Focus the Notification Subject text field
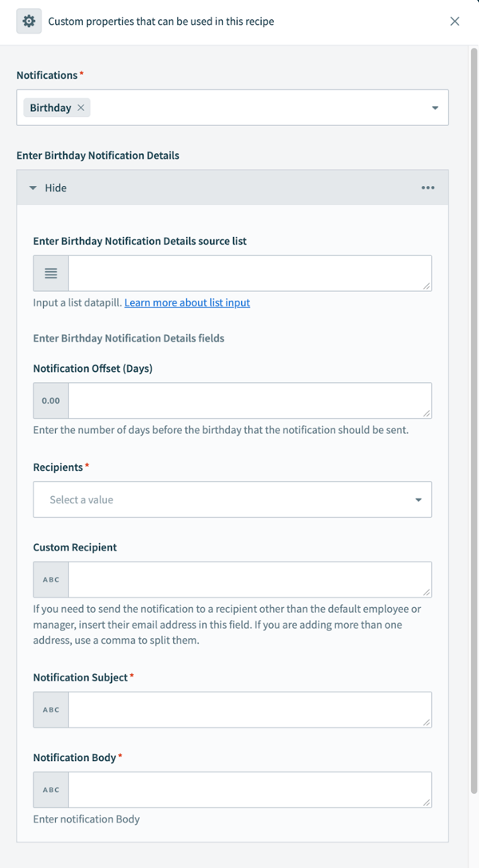The image size is (479, 868). point(249,709)
